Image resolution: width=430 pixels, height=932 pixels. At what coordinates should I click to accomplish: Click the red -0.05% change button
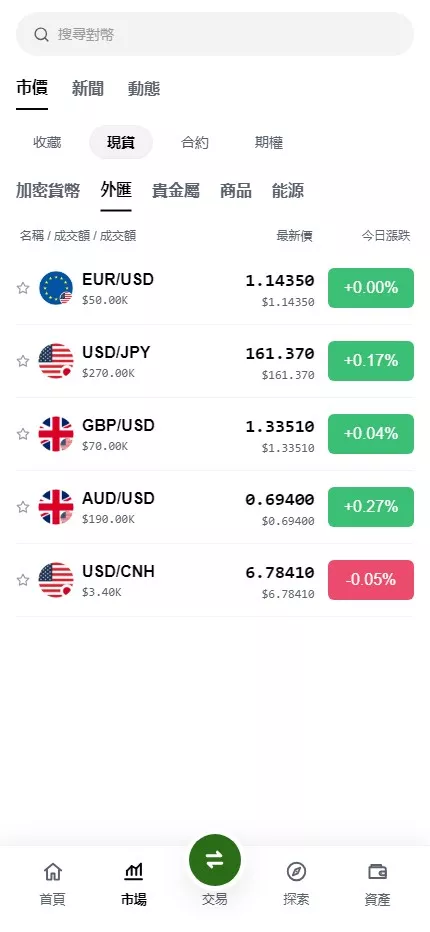371,580
